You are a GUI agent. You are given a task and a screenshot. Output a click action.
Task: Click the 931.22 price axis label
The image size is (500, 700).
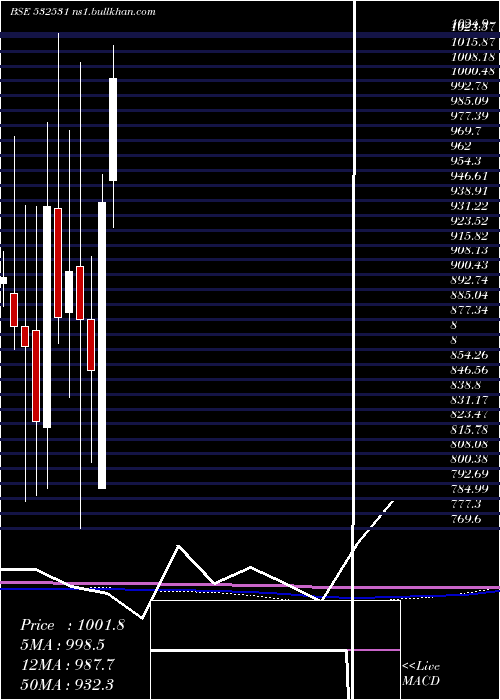point(469,205)
